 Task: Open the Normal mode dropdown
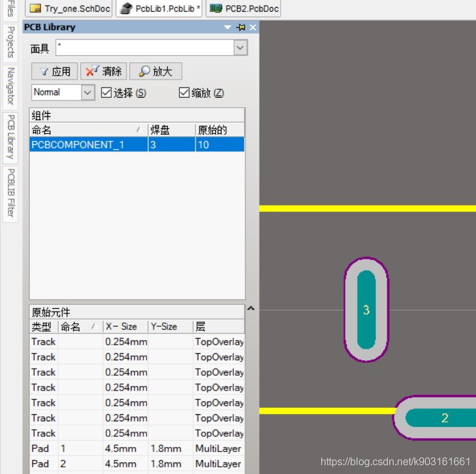88,92
